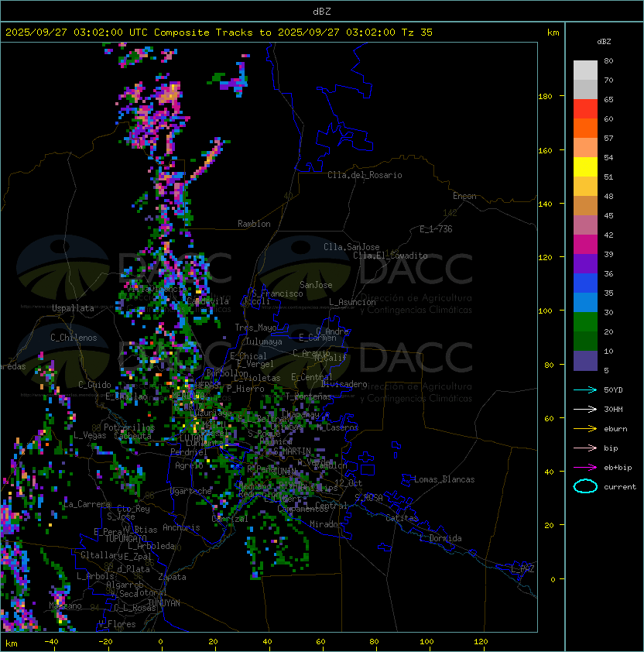Click the 'km' unit label at bottom left

12,643
